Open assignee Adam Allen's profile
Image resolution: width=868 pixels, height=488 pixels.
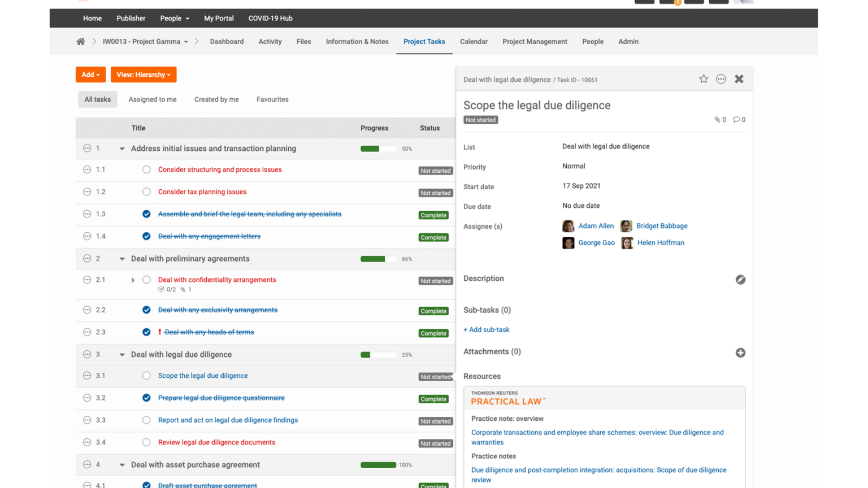point(596,226)
